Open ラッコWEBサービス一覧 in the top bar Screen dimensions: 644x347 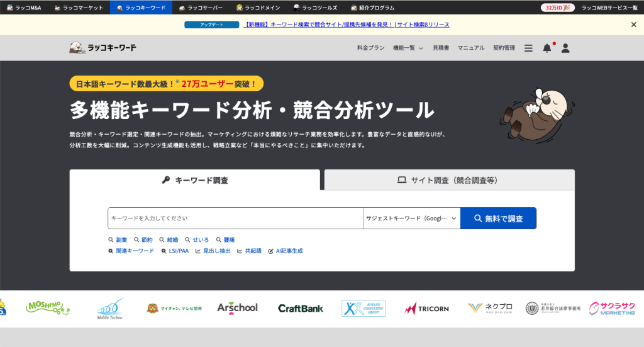[609, 8]
